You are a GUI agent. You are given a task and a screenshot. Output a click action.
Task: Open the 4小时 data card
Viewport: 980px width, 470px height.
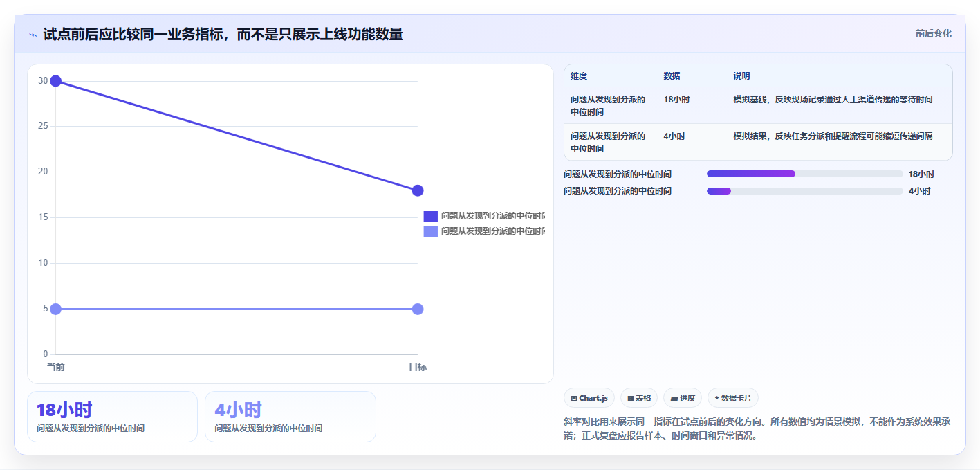point(290,417)
